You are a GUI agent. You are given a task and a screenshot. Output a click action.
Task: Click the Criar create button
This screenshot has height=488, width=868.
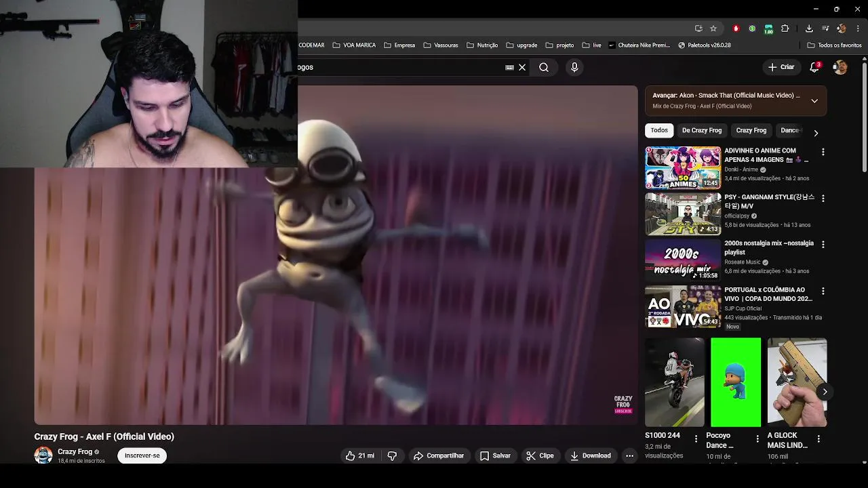(781, 67)
